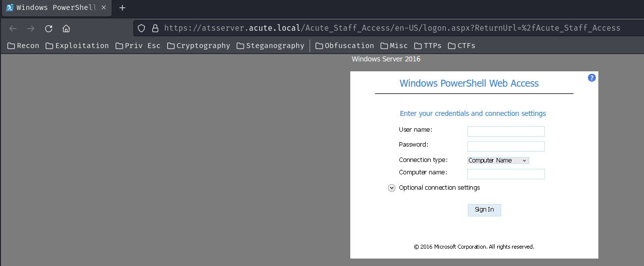The height and width of the screenshot is (266, 644).
Task: Expand Optional connection settings chevron
Action: pyautogui.click(x=391, y=188)
